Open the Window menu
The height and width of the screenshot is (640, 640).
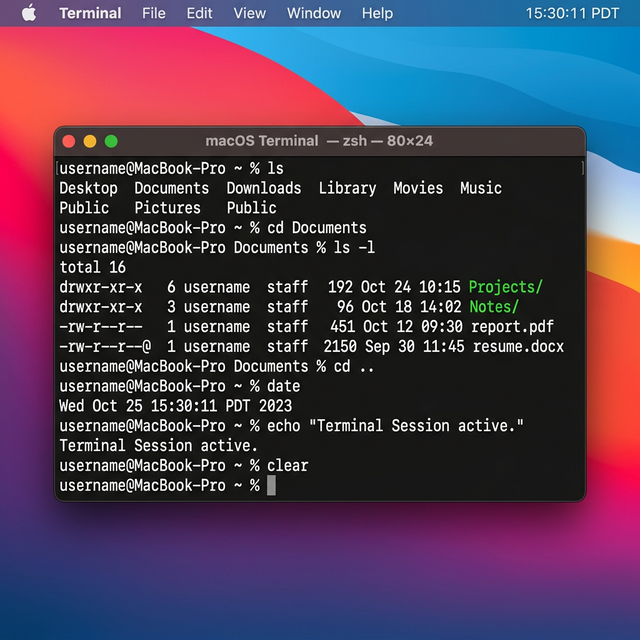pos(314,13)
